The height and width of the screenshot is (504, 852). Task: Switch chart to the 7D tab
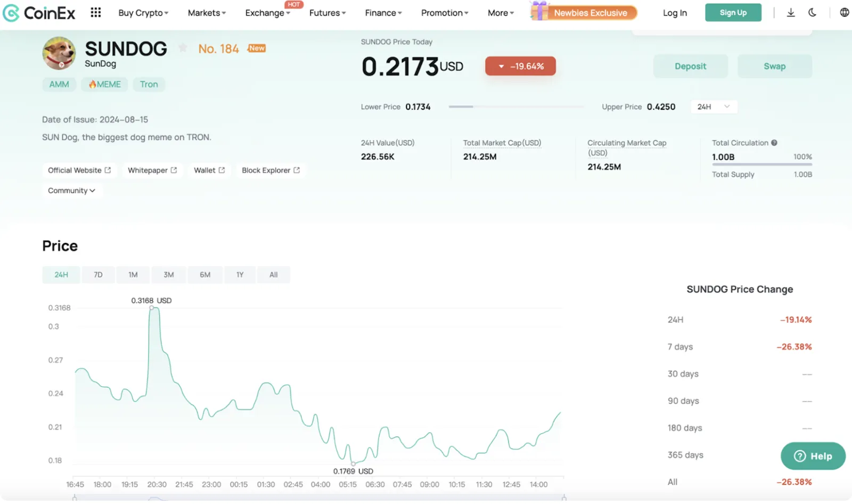(x=98, y=275)
